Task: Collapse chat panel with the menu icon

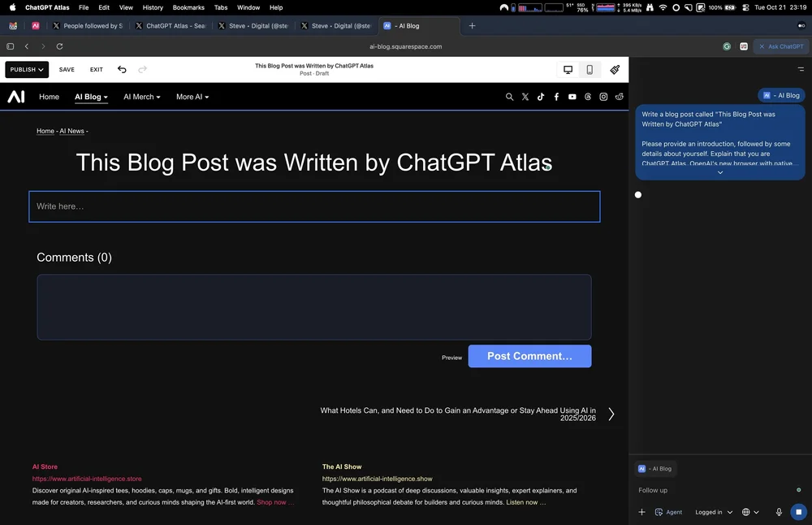Action: coord(801,69)
